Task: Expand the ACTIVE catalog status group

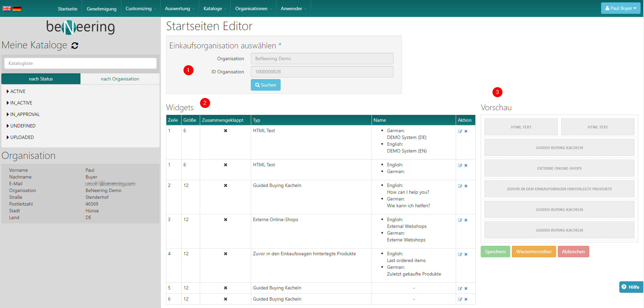Action: pos(16,91)
